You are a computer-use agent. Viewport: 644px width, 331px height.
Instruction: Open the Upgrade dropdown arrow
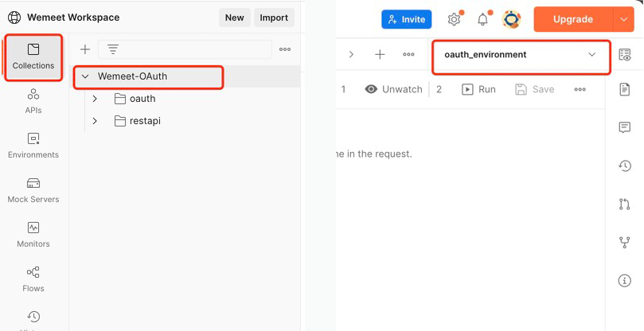pos(624,19)
